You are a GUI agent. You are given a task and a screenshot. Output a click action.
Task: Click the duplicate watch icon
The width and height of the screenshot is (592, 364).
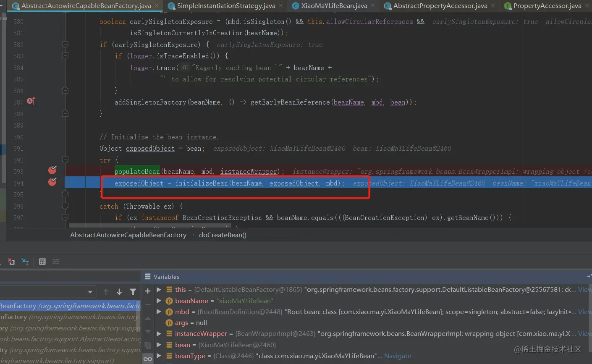pyautogui.click(x=148, y=345)
